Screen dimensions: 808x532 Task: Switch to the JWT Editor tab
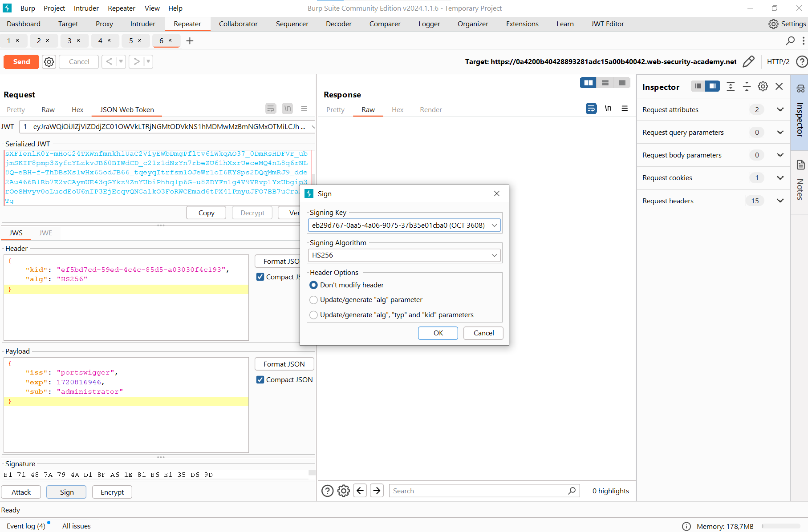pyautogui.click(x=607, y=24)
